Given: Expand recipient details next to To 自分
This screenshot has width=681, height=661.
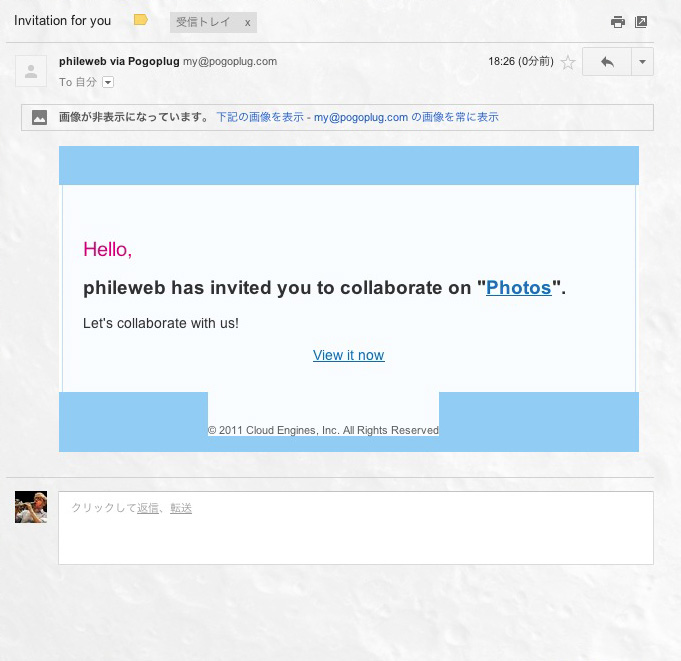Looking at the screenshot, I should pyautogui.click(x=108, y=82).
